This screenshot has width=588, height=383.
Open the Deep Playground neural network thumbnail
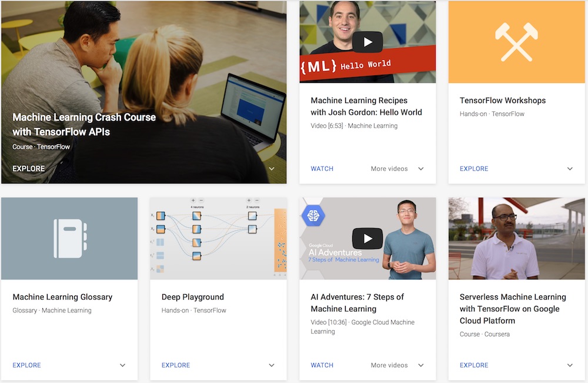218,238
